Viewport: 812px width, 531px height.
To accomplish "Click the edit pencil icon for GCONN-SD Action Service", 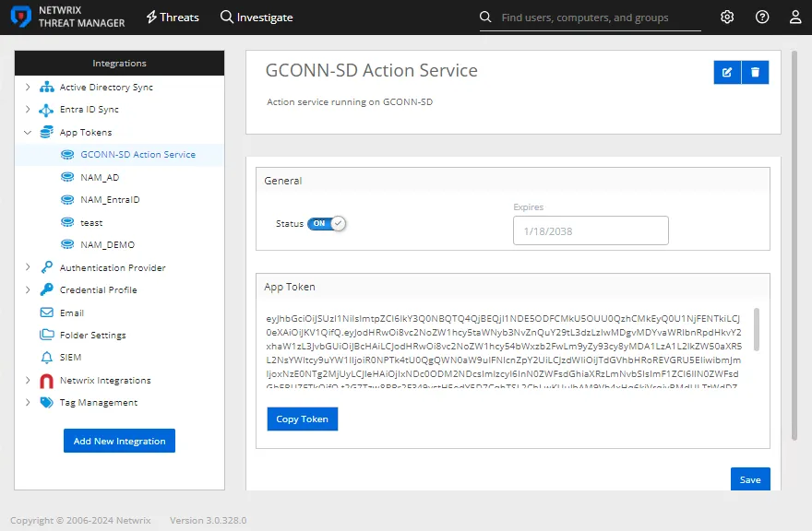I will pos(727,72).
